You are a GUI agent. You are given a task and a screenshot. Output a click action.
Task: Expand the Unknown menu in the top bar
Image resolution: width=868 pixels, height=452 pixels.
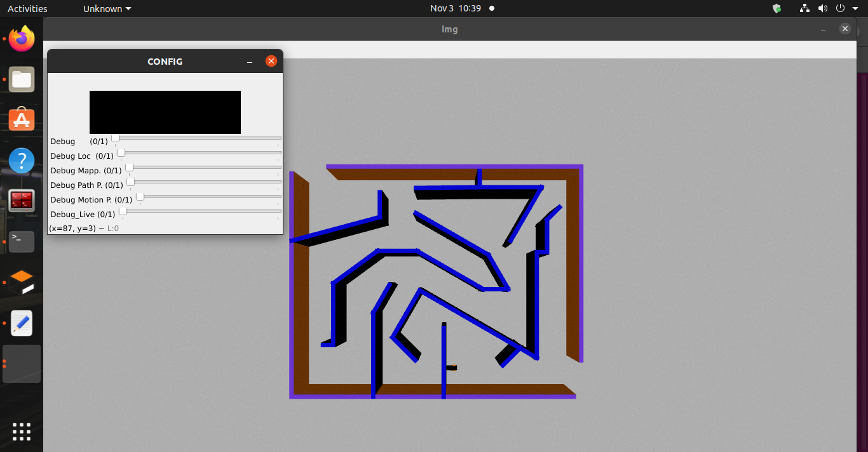point(105,8)
